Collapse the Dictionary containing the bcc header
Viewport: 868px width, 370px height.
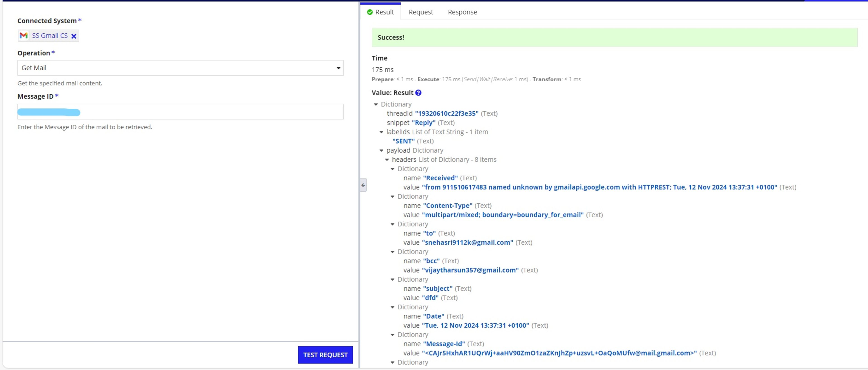[393, 252]
